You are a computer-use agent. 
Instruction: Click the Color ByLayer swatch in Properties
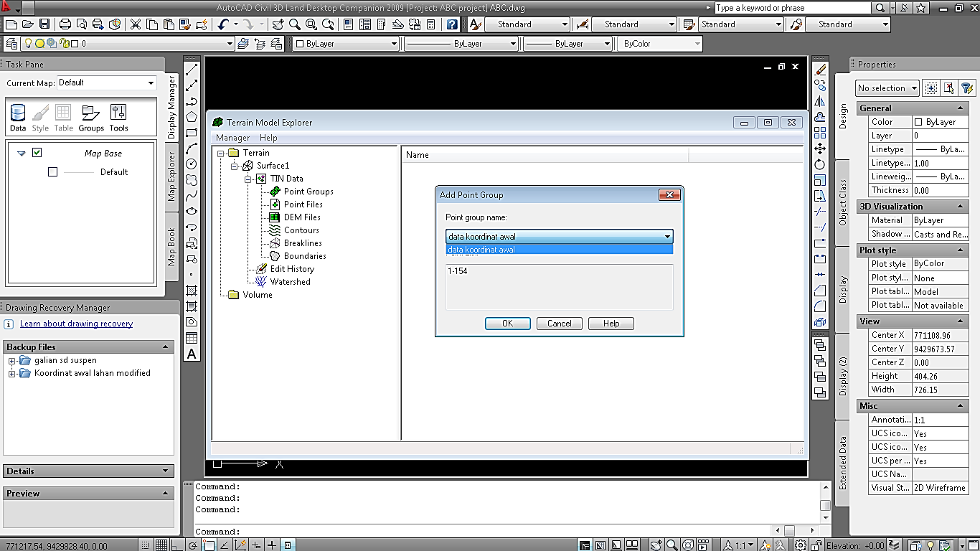pyautogui.click(x=918, y=122)
